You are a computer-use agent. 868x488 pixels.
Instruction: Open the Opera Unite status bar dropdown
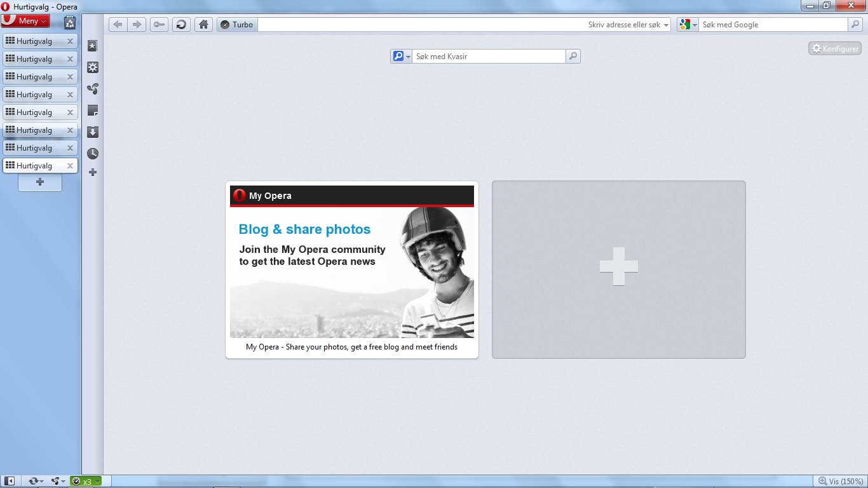(x=58, y=481)
